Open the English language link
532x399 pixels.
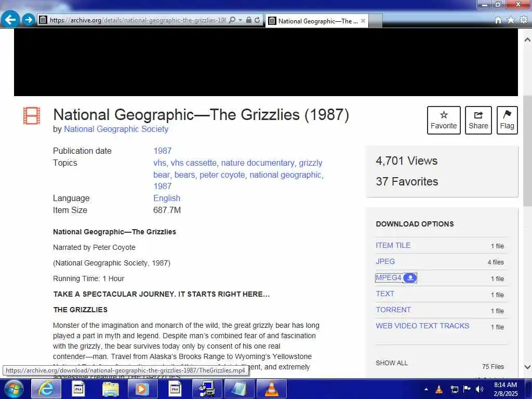point(167,198)
